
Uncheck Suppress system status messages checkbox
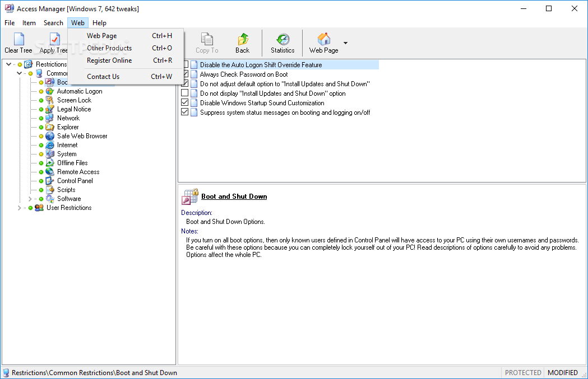click(x=185, y=112)
